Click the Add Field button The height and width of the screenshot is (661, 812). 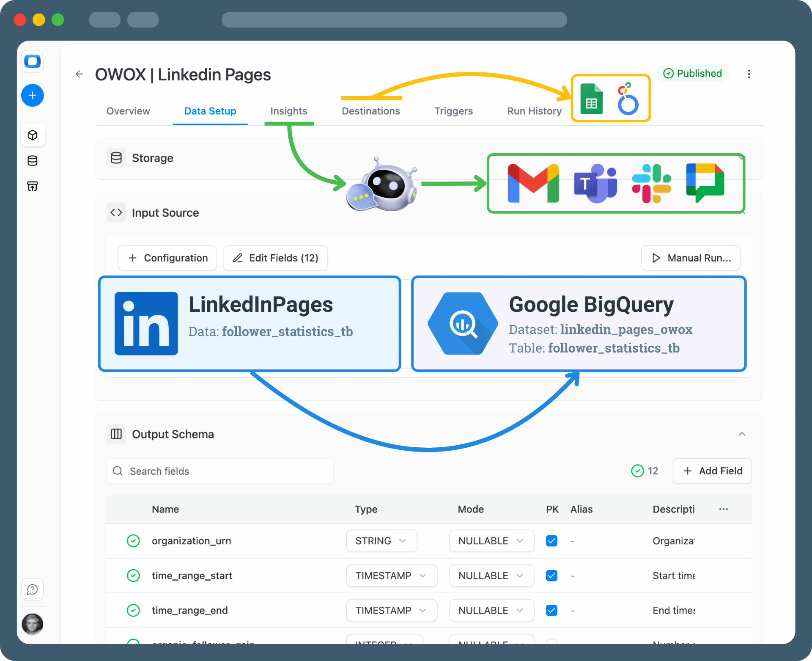tap(712, 471)
